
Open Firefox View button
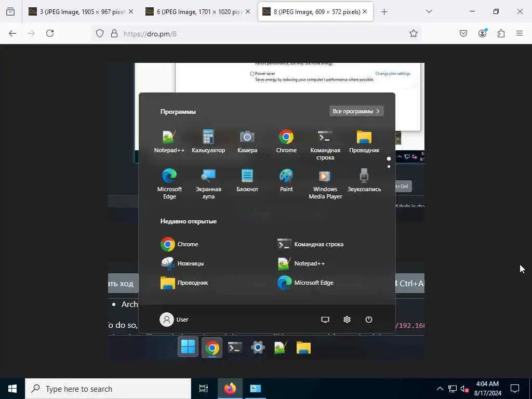coord(10,11)
